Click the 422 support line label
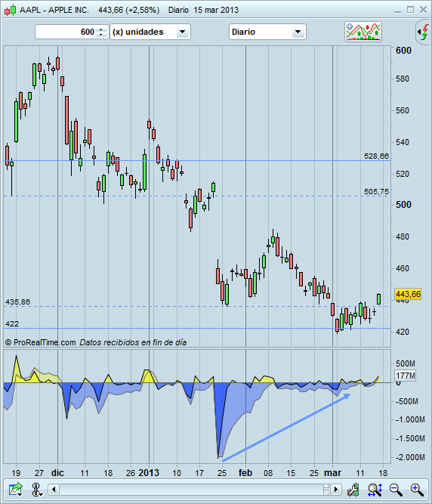 pos(12,323)
